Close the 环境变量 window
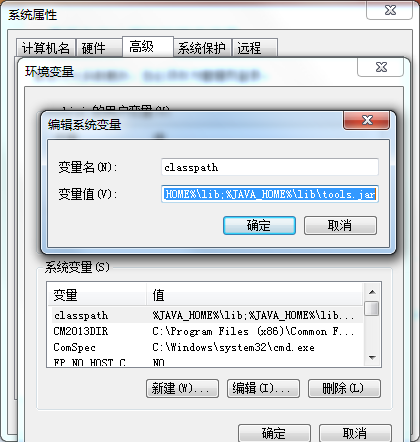This screenshot has height=442, width=420. tap(381, 67)
